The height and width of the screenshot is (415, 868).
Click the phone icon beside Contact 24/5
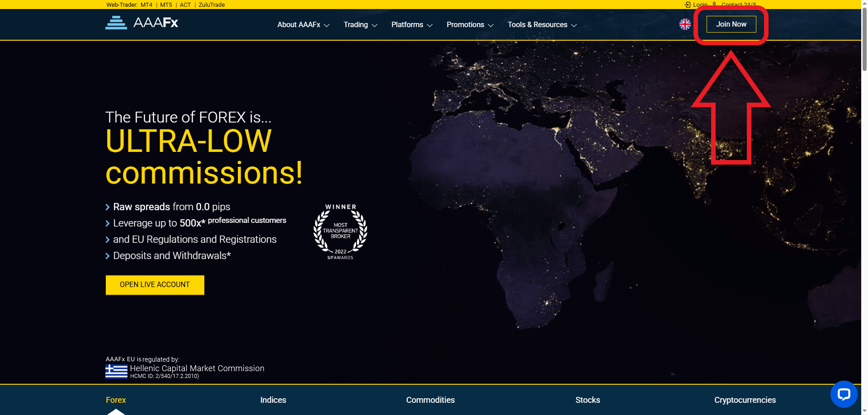point(715,5)
